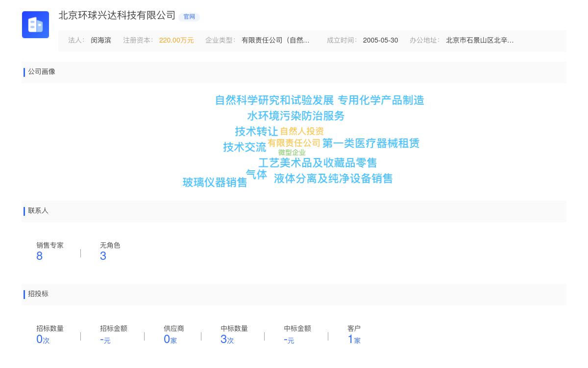
Task: Click the 企业类型 field label
Action: tap(220, 41)
